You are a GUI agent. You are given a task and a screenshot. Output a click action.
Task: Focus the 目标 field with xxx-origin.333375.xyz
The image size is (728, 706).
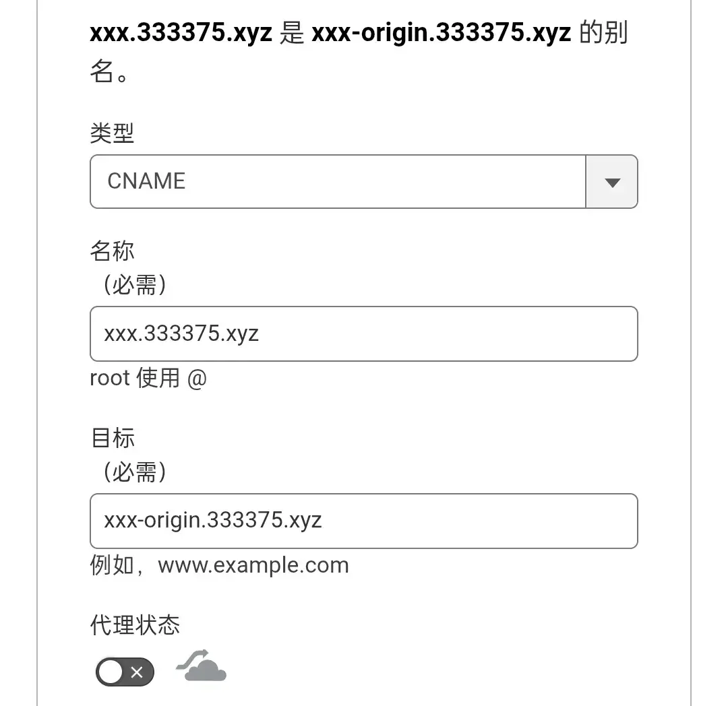click(x=363, y=521)
